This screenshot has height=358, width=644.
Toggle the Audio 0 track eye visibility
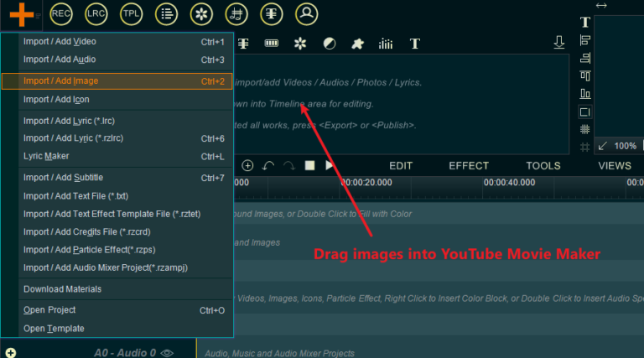click(167, 353)
